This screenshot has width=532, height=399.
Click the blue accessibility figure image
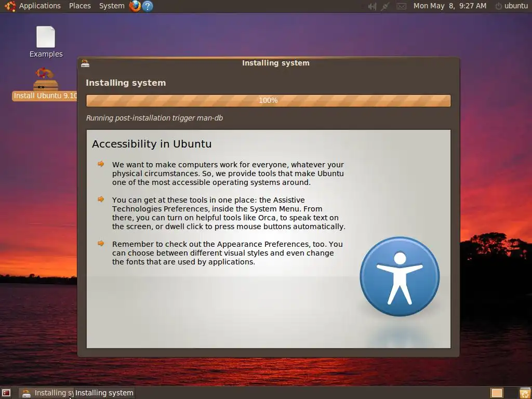[400, 276]
